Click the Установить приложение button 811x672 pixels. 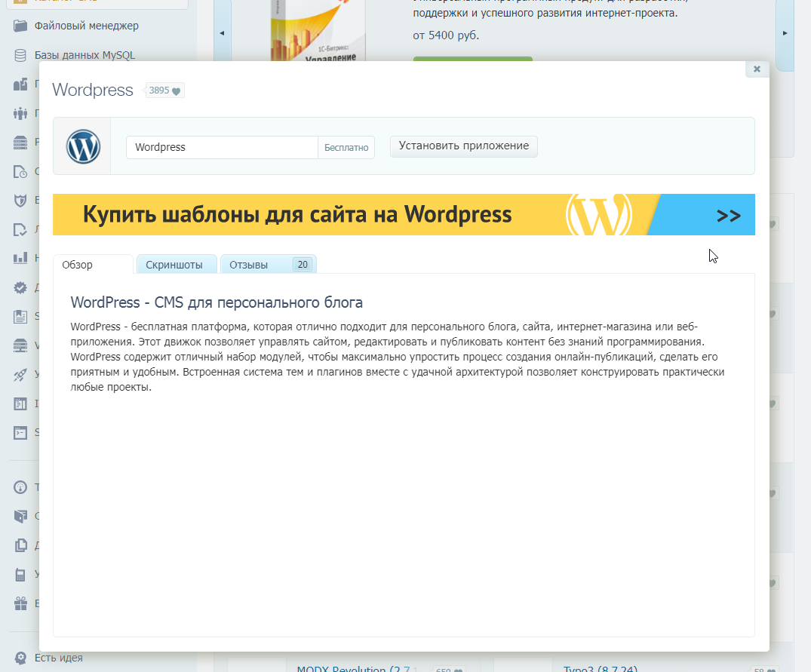click(x=463, y=146)
